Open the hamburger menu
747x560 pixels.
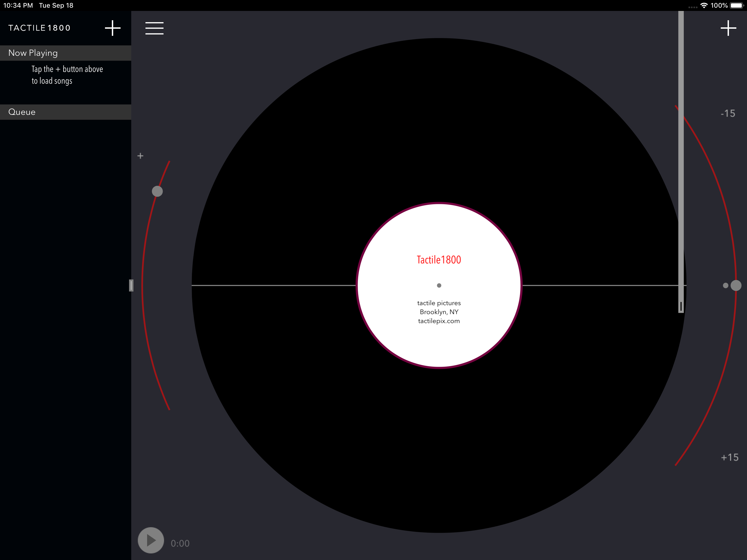154,28
